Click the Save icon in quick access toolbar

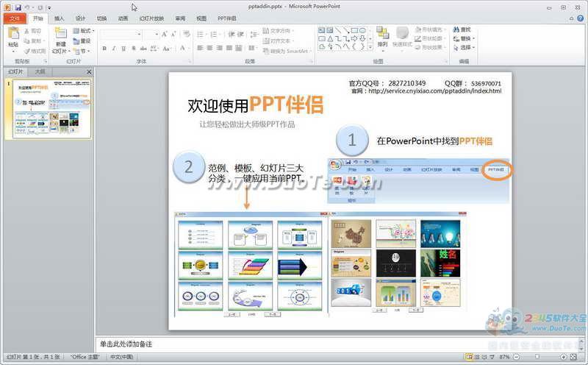(x=18, y=7)
